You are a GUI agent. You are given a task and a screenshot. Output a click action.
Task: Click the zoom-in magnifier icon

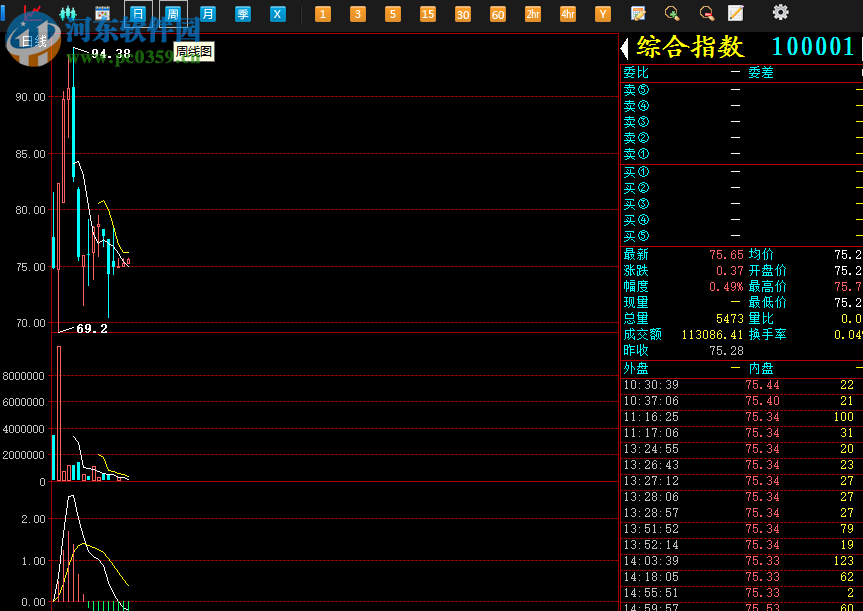coord(671,13)
